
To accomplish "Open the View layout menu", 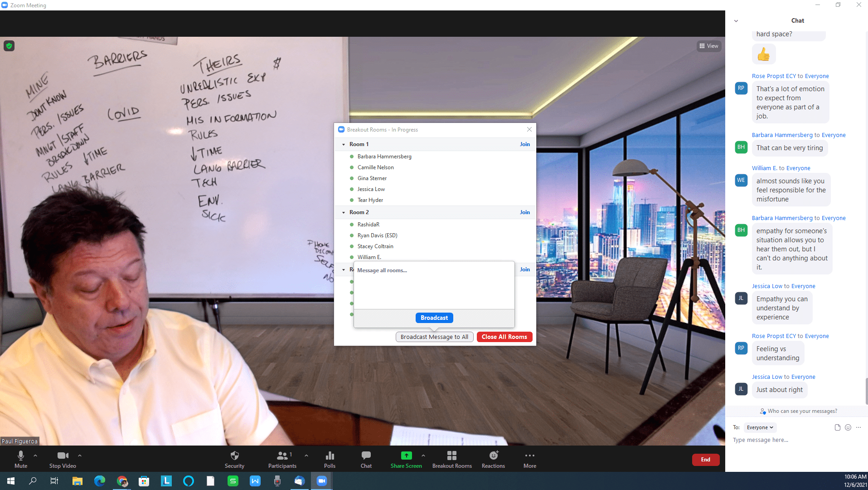I will pos(709,46).
